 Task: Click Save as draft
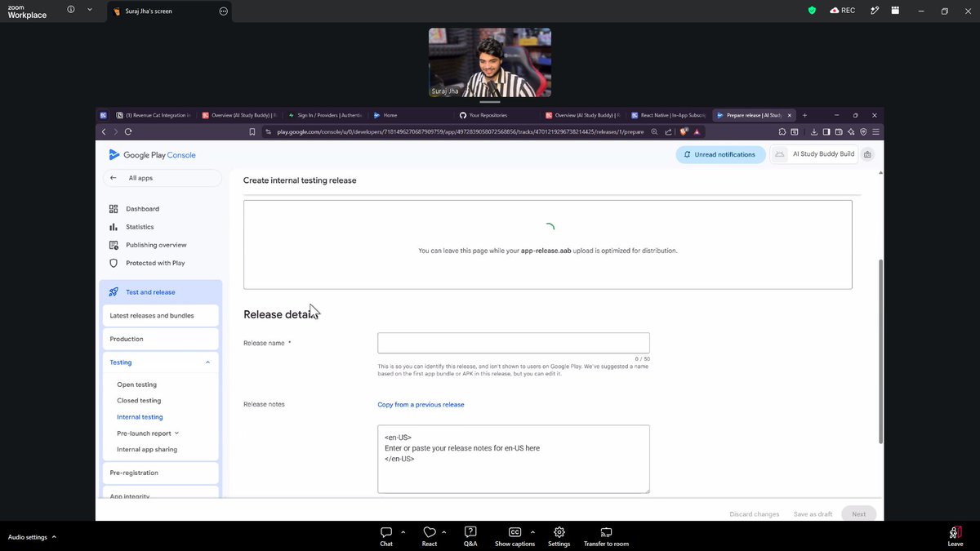pyautogui.click(x=813, y=514)
